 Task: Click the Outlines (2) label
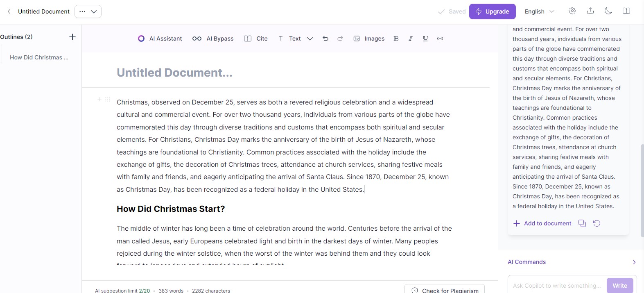(x=16, y=37)
